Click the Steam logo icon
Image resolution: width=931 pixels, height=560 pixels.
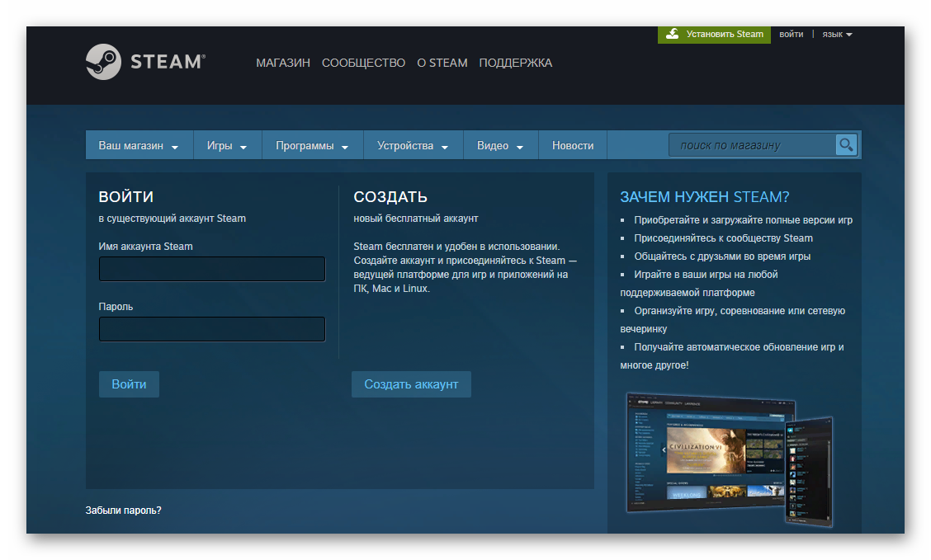tap(104, 62)
